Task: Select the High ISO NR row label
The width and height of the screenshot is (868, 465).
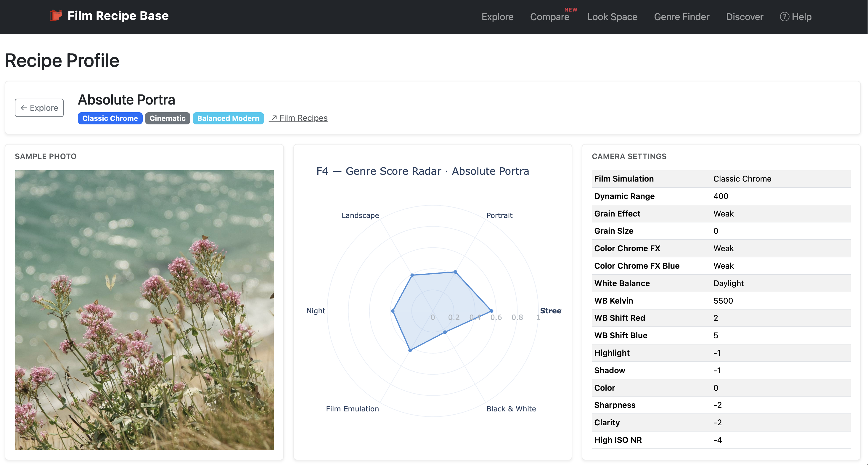Action: click(x=618, y=440)
